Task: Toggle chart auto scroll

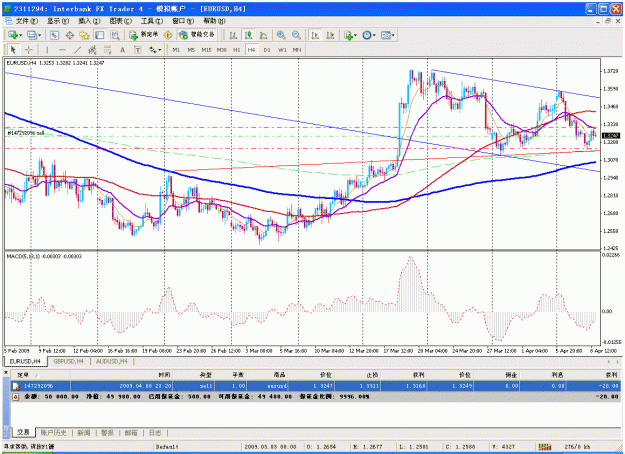Action: [315, 35]
